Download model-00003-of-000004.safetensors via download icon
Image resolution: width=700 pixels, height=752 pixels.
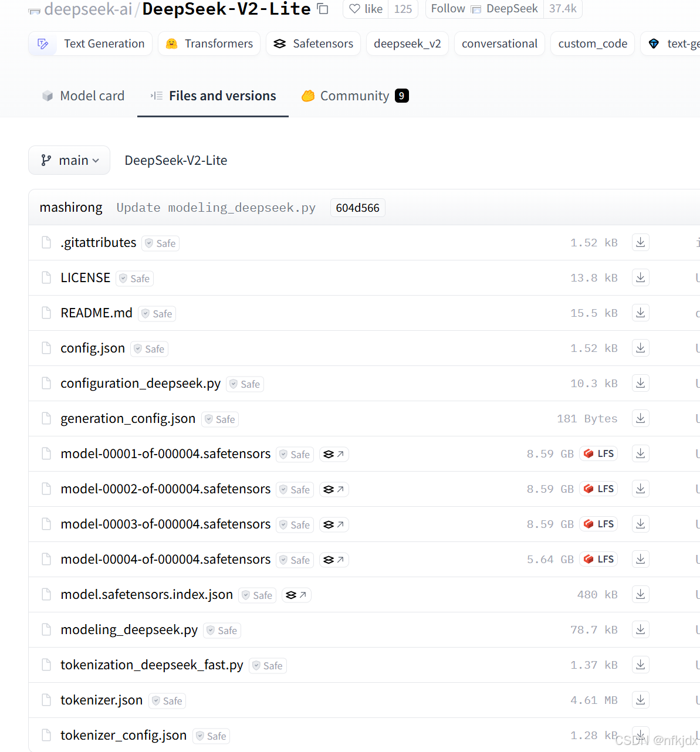[641, 524]
